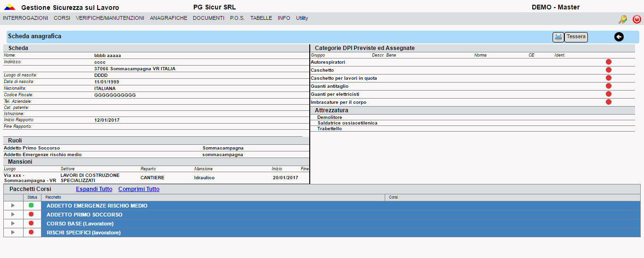Click green status dot of Addetto Emergenze Rischio Medio
Screen dimensions: 644x258
pos(31,206)
